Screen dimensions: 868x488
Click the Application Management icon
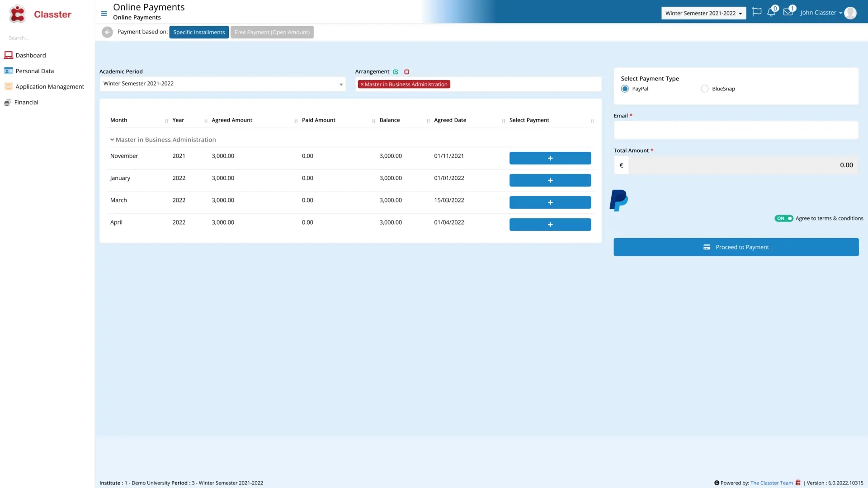[8, 86]
